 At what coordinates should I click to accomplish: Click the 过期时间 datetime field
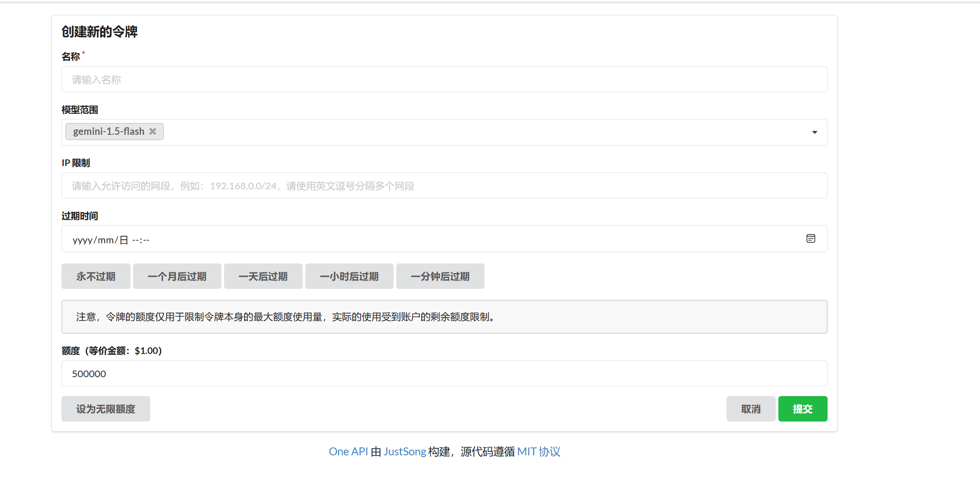point(395,239)
